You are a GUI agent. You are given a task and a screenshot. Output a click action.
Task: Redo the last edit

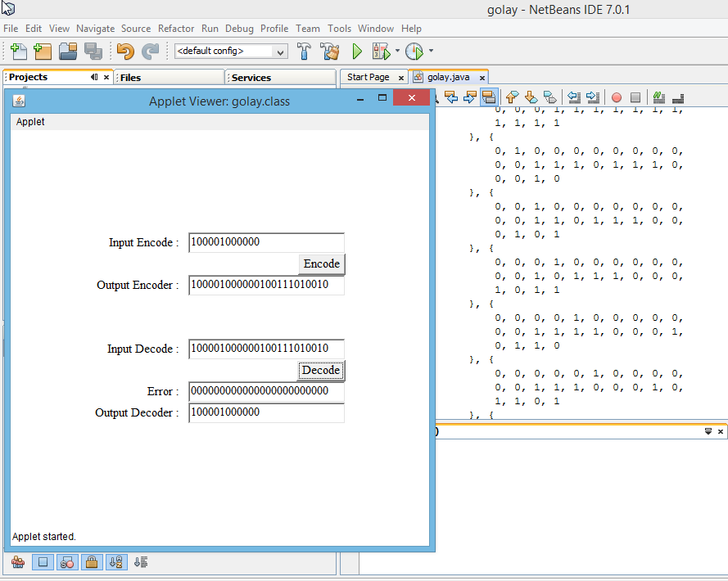[x=151, y=51]
